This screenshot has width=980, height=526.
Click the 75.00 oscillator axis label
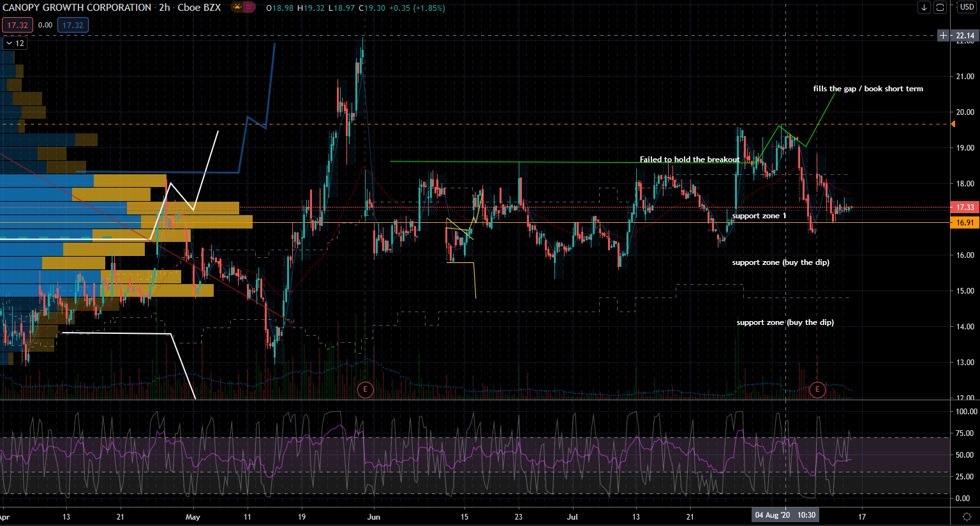coord(965,433)
